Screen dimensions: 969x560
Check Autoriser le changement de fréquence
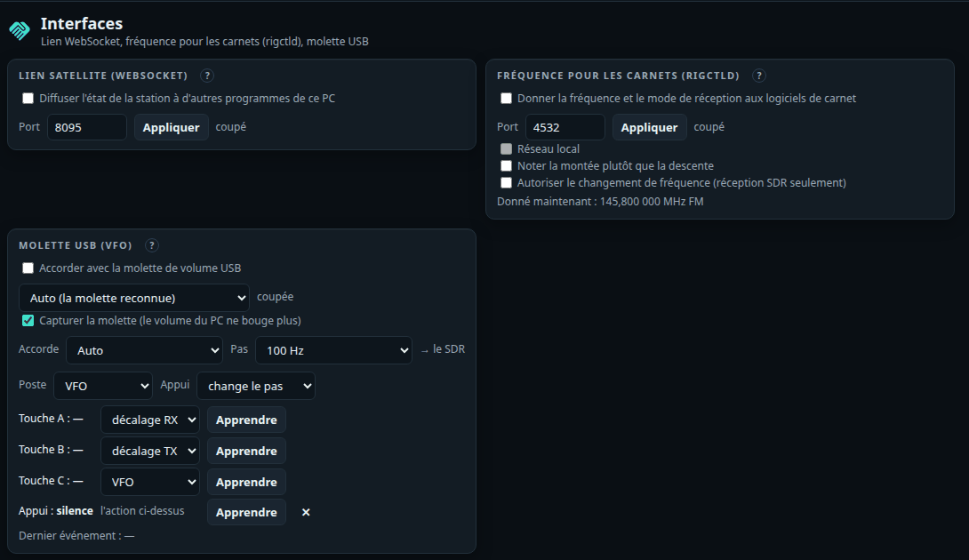(x=506, y=183)
